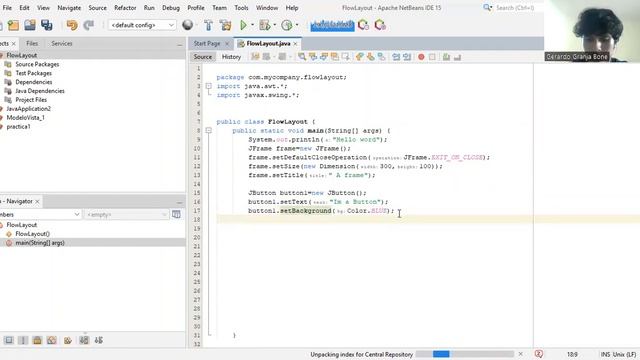Click the Comment icon in editor toolbar

(446, 57)
